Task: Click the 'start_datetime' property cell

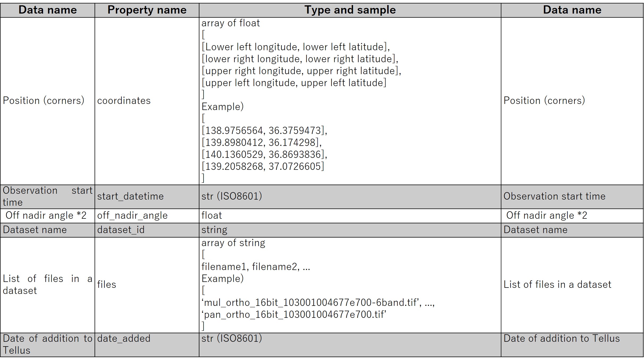Action: 147,197
